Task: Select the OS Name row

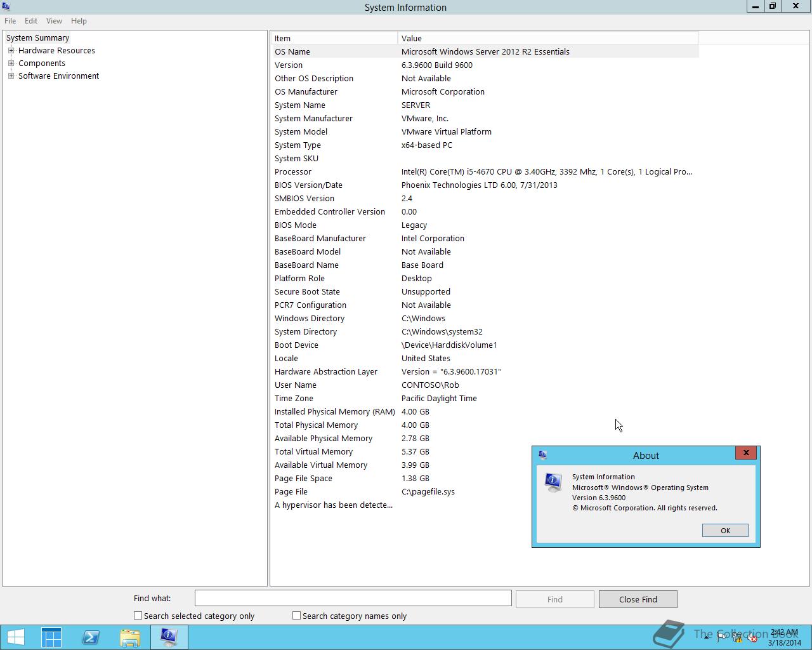Action: (485, 51)
